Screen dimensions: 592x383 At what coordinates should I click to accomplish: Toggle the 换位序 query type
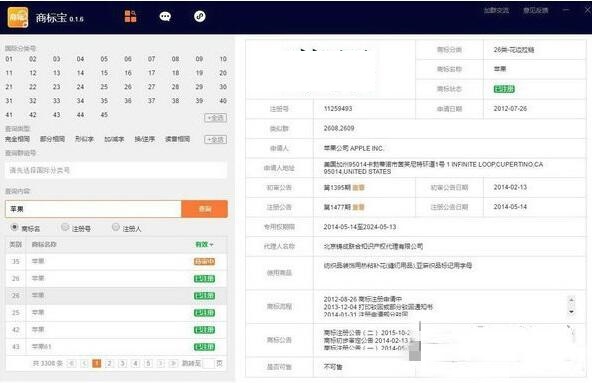[x=145, y=139]
